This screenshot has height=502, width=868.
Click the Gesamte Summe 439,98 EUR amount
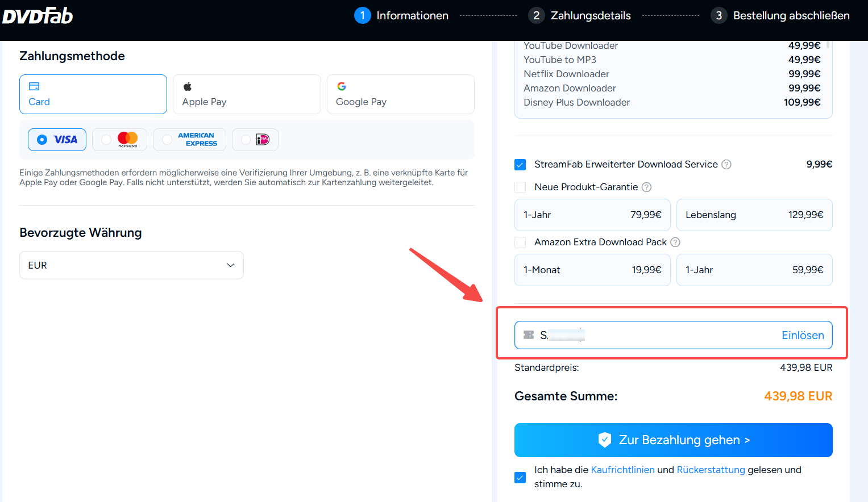tap(798, 396)
